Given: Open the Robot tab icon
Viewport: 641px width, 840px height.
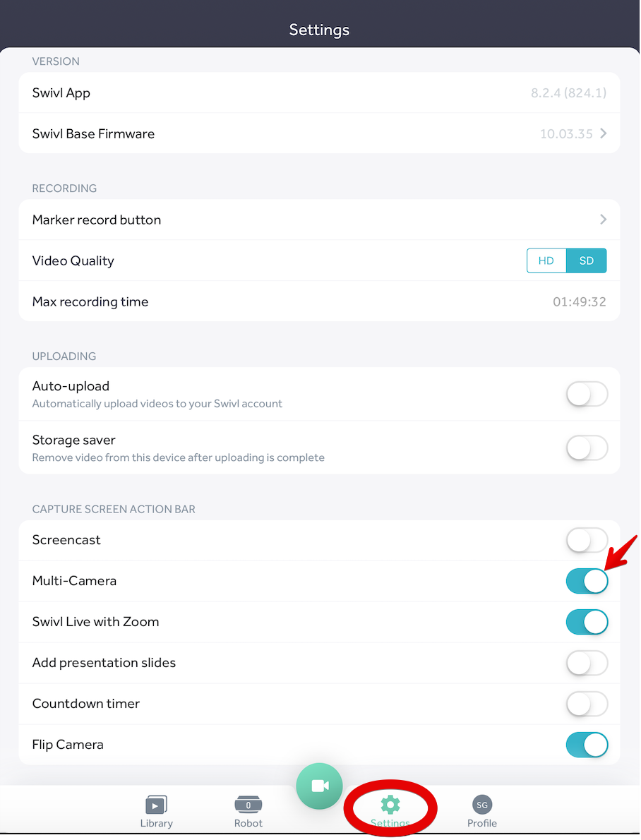Looking at the screenshot, I should point(248,805).
